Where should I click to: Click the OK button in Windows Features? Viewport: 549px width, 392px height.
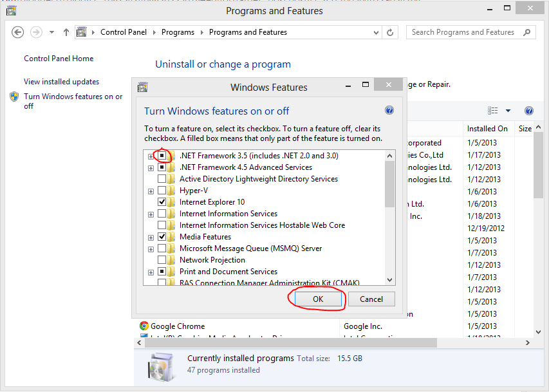click(x=318, y=299)
